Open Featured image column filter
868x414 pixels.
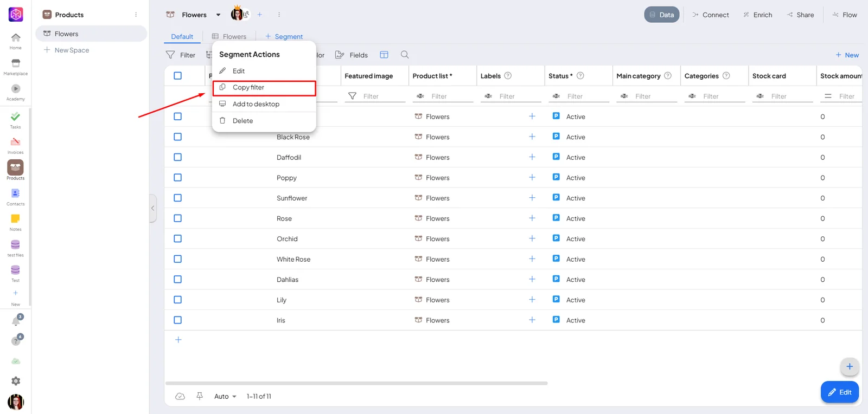tap(352, 96)
